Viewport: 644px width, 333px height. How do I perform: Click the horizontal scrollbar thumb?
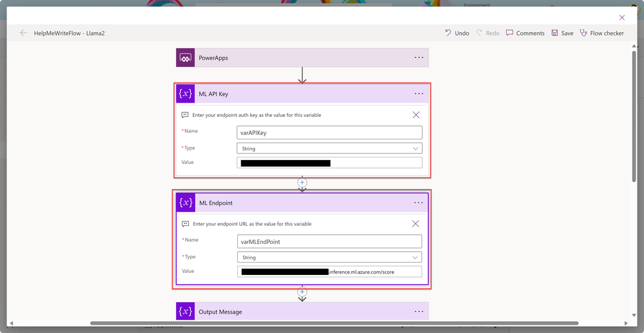point(335,323)
